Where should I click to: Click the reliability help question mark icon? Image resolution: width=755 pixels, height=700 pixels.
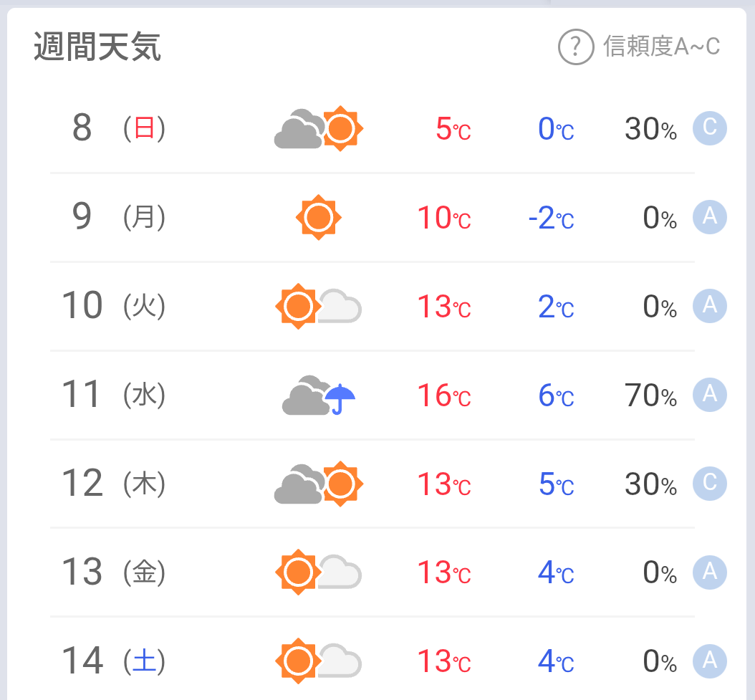tap(576, 47)
